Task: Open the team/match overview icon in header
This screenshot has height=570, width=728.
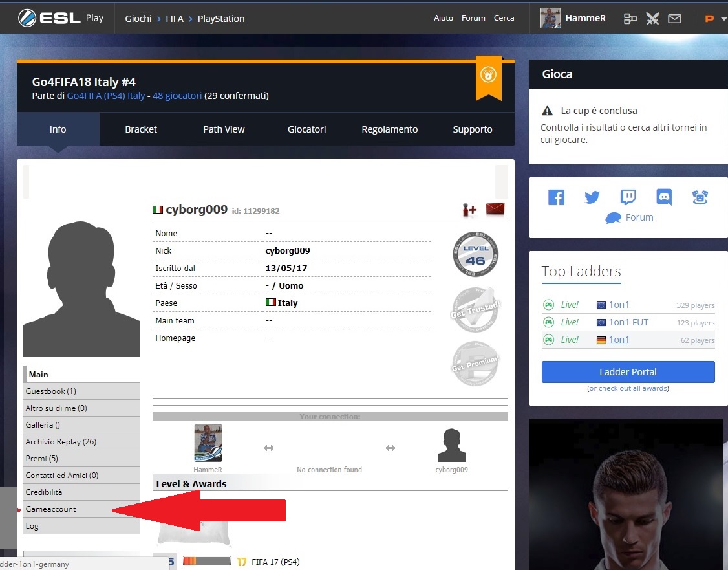Action: [630, 19]
